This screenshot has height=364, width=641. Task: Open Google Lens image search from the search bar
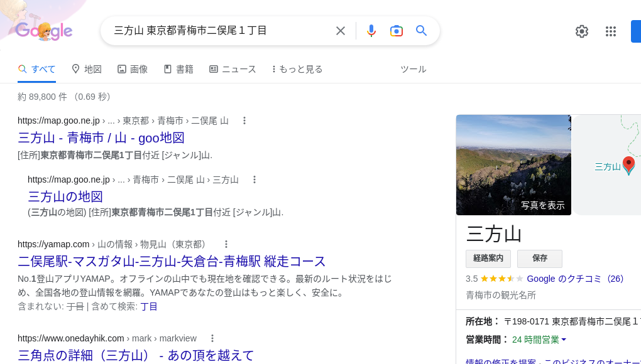(397, 30)
